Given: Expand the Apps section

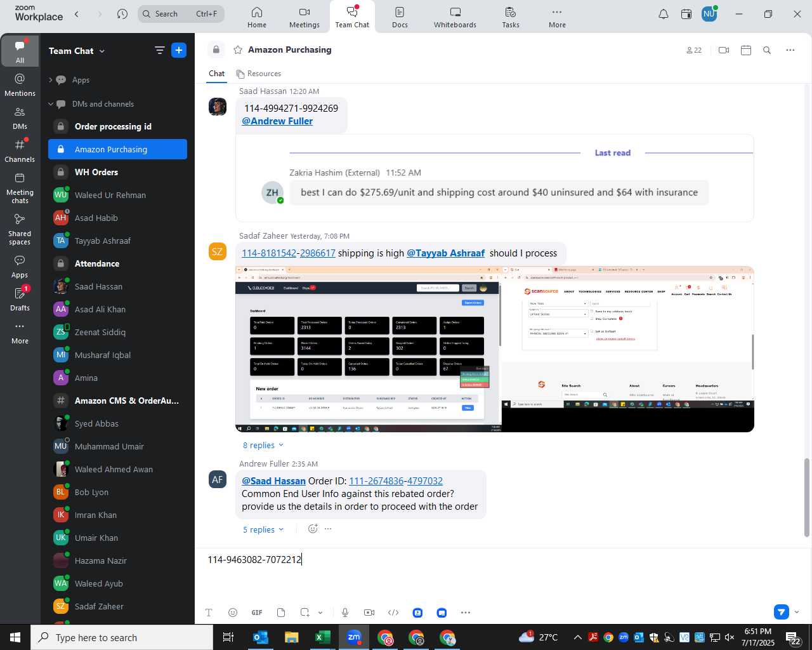Looking at the screenshot, I should (50, 80).
